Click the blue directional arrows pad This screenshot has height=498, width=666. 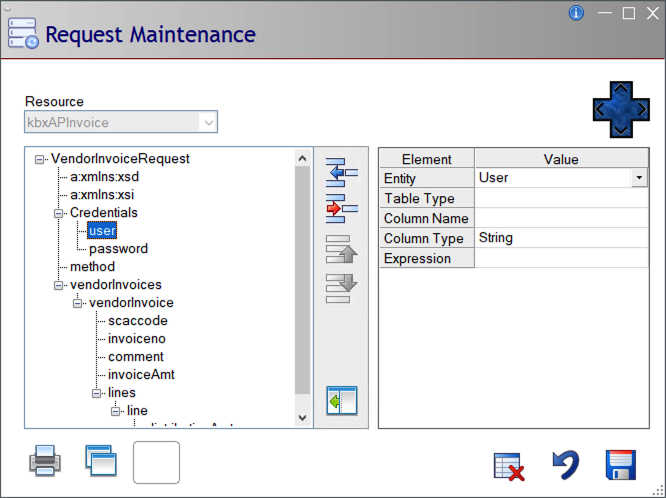pyautogui.click(x=621, y=109)
